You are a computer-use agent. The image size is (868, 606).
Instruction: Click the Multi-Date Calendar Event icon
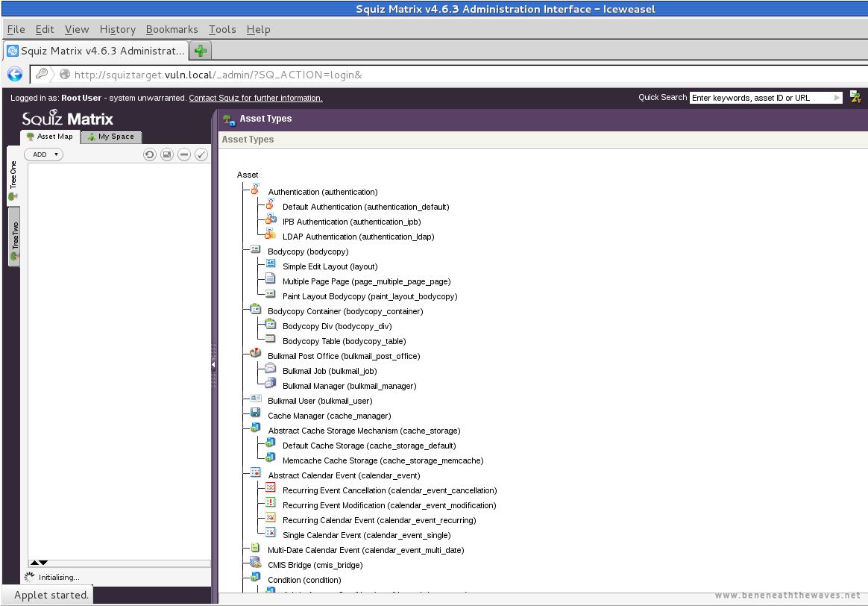pos(255,547)
